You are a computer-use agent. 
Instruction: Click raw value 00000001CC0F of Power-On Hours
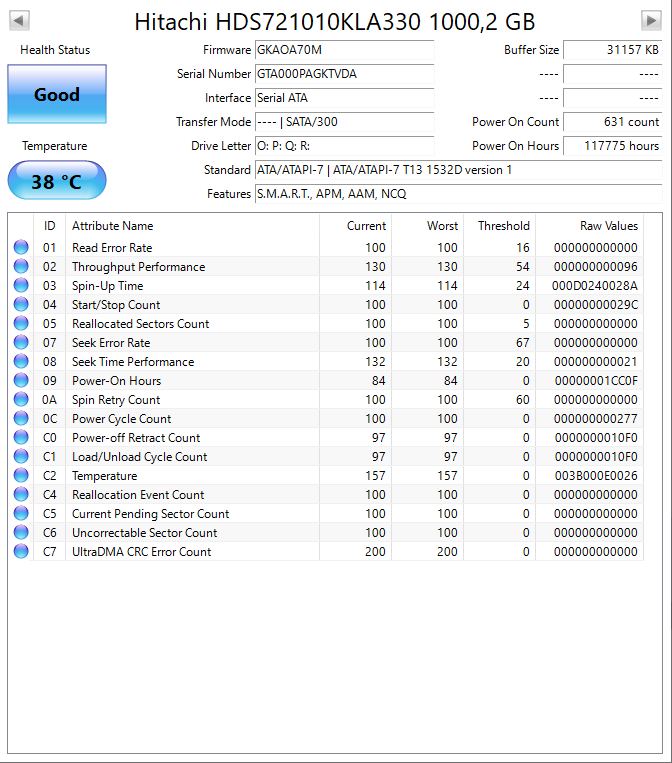point(596,381)
